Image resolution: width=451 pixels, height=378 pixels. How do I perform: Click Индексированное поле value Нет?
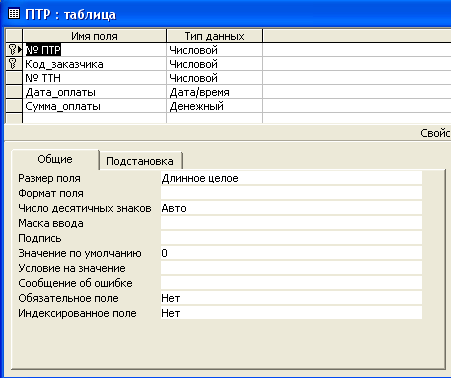tap(291, 313)
